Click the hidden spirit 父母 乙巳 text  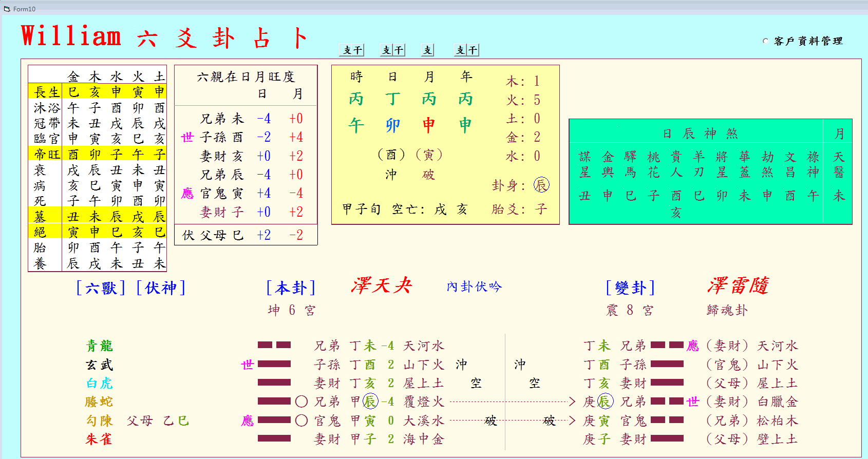coord(158,420)
